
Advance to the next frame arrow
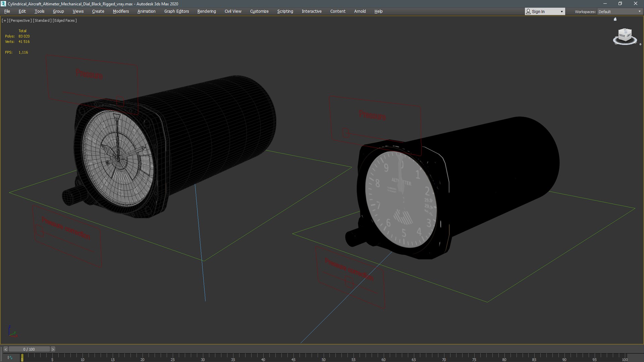[x=53, y=349]
